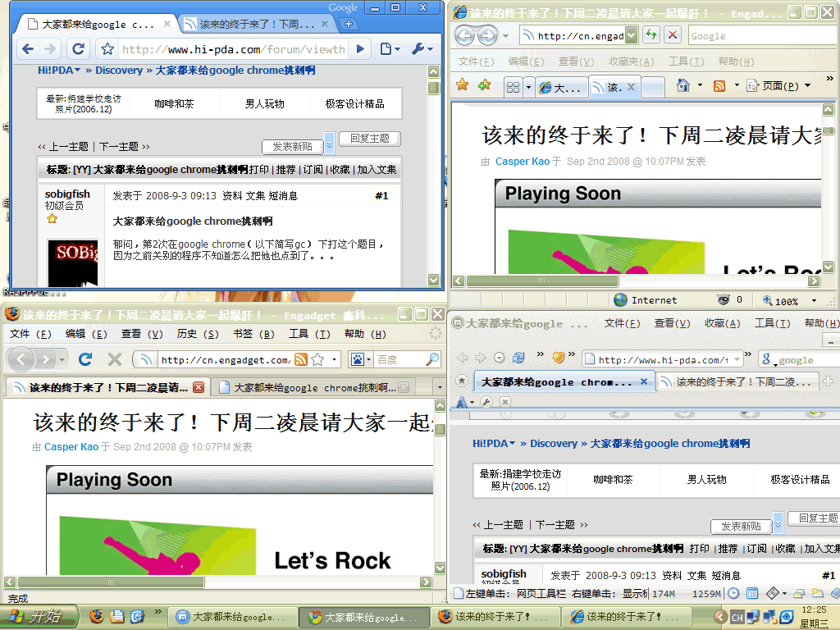This screenshot has width=840, height=630.
Task: Click Maxthon wrench icon below tabs
Action: 486,402
